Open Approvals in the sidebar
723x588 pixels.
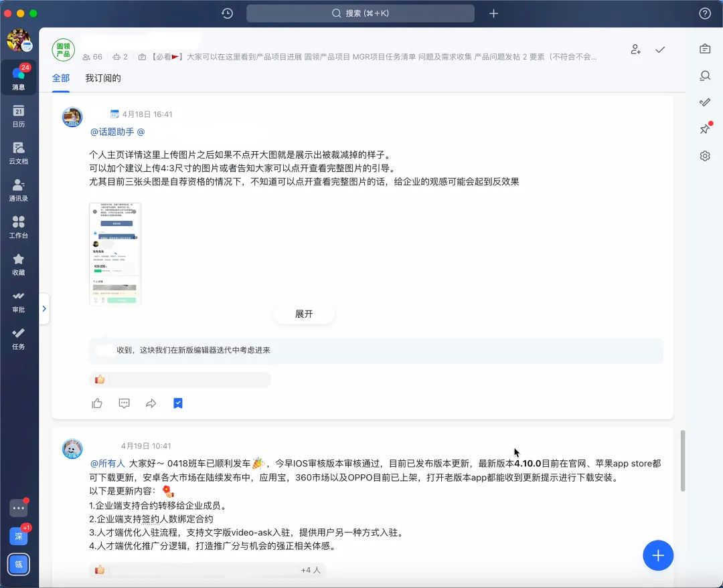click(19, 301)
